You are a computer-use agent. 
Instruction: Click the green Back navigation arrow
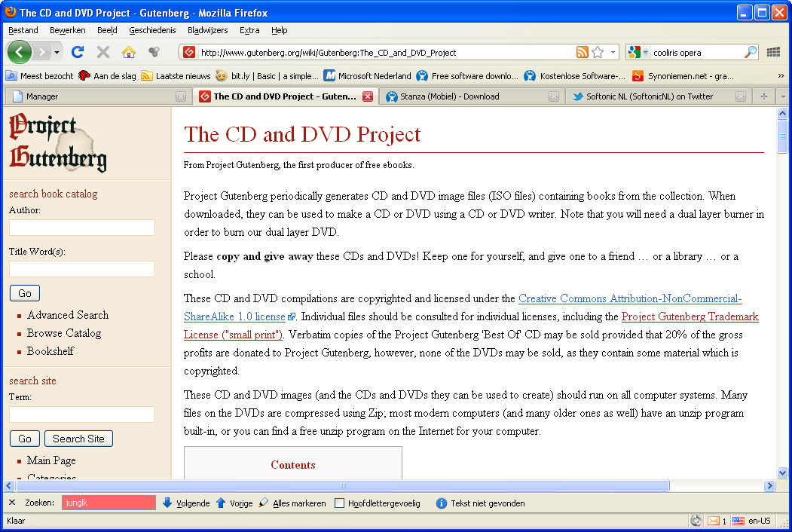(19, 51)
